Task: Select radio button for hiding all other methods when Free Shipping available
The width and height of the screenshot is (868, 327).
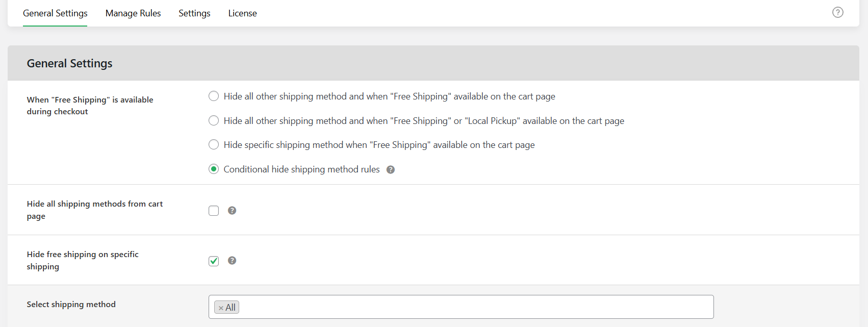Action: click(x=214, y=96)
